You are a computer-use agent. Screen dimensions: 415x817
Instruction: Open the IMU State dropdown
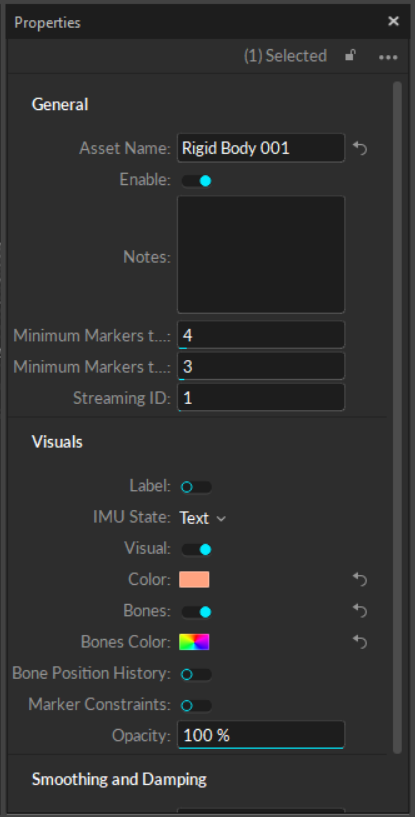tap(203, 518)
